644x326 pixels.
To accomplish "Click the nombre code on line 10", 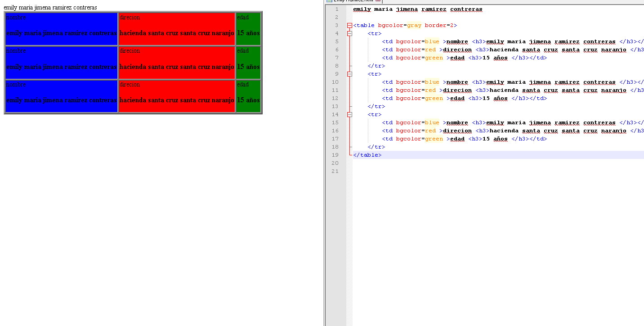I will click(x=457, y=82).
